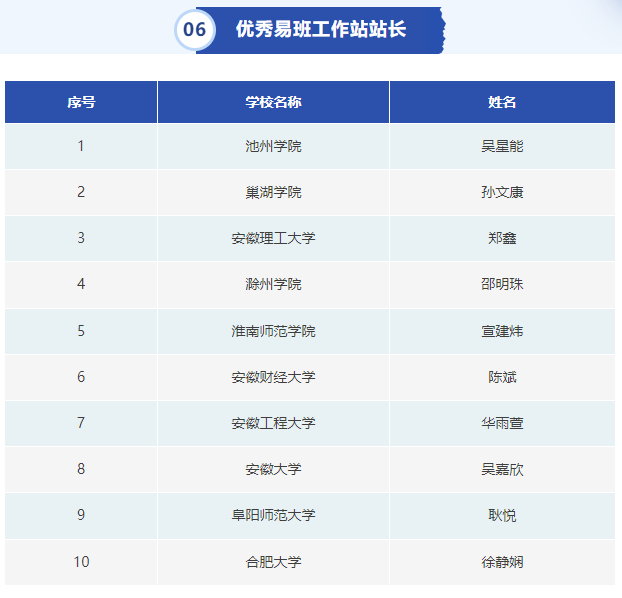Select row number 4 cell
Image resolution: width=622 pixels, height=598 pixels.
pyautogui.click(x=81, y=284)
